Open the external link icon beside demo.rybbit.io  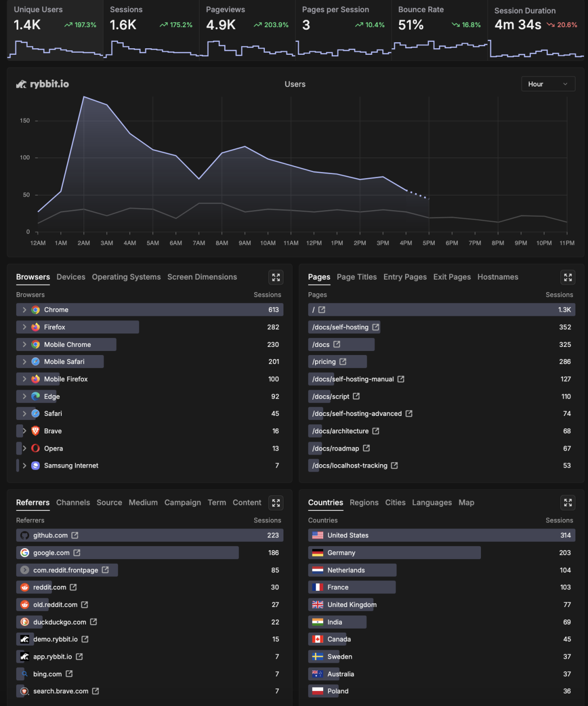pyautogui.click(x=84, y=639)
